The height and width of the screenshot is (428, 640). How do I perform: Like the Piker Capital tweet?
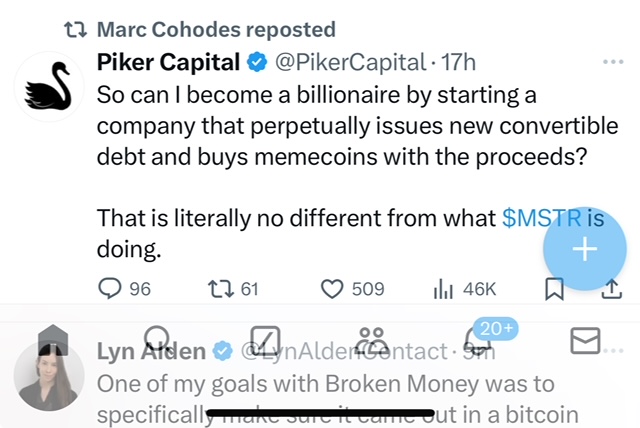pos(333,289)
